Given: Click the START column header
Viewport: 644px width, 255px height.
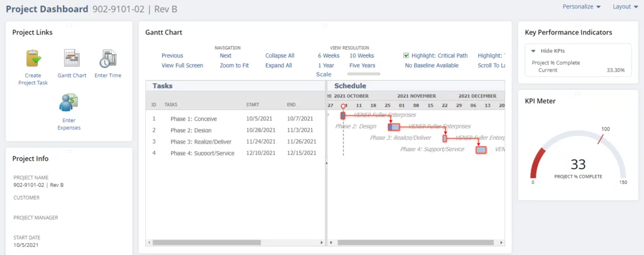Looking at the screenshot, I should tap(253, 105).
